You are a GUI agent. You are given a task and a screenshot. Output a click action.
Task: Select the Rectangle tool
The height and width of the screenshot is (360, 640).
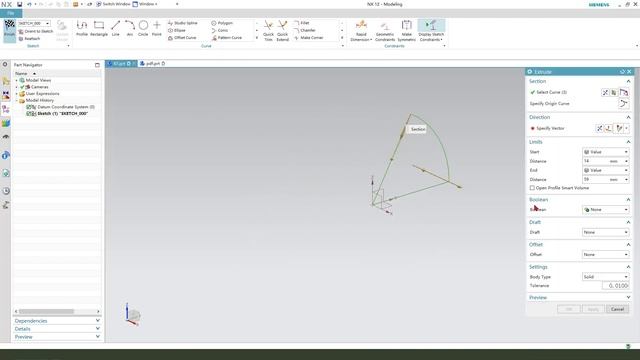pyautogui.click(x=99, y=28)
